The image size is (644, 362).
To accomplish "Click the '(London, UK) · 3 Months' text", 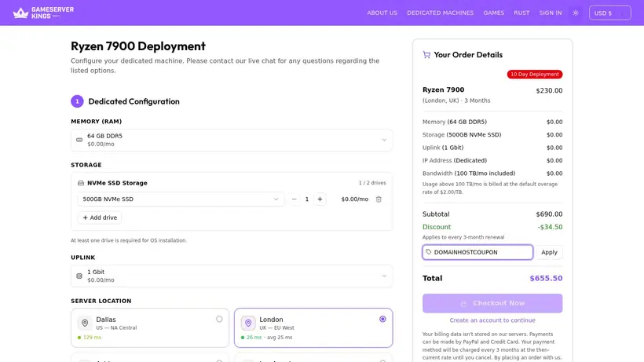I will point(456,101).
